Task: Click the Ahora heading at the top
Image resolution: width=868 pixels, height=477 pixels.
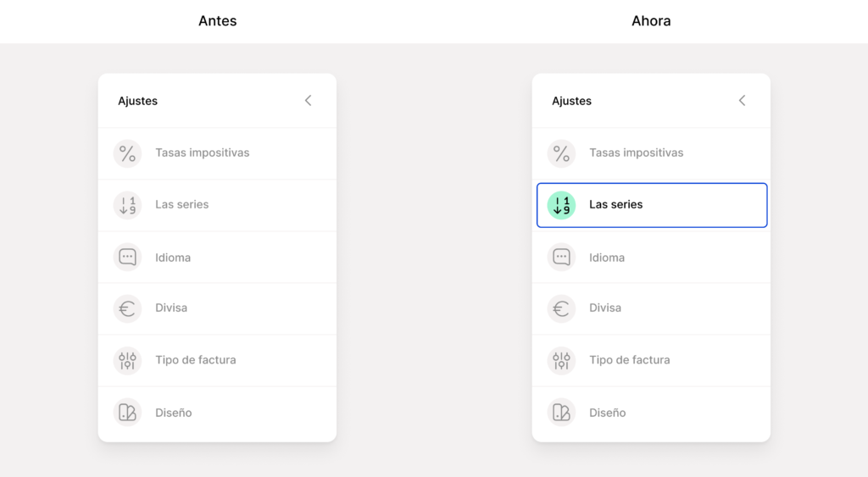Action: pyautogui.click(x=651, y=21)
